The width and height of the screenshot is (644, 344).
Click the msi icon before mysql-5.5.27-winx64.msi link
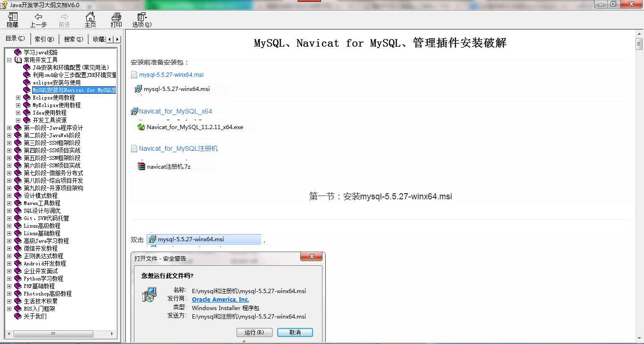pos(134,74)
